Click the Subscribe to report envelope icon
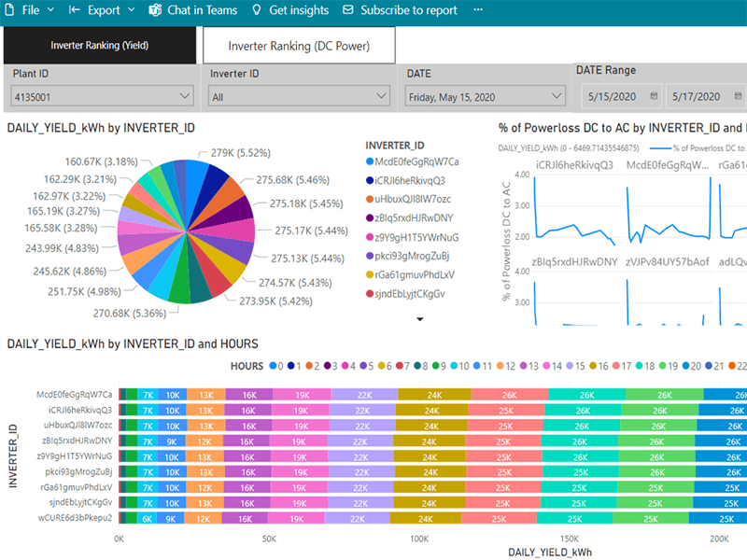This screenshot has height=560, width=747. point(348,10)
